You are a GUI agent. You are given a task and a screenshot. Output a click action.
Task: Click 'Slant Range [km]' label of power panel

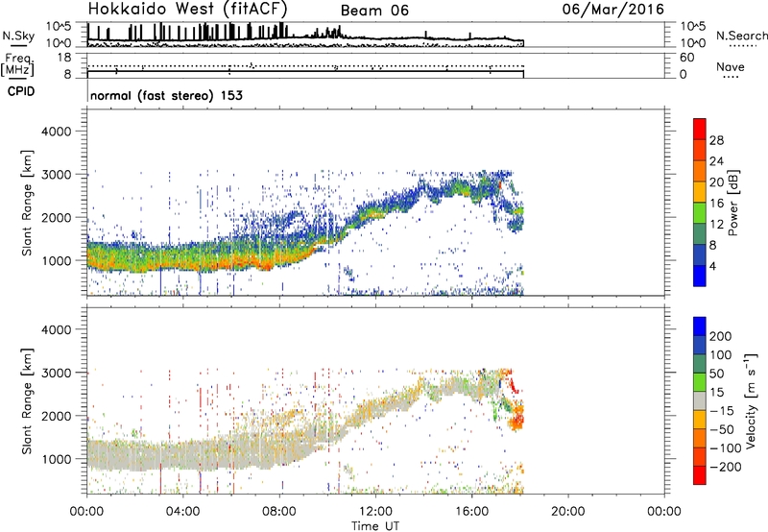[x=27, y=203]
